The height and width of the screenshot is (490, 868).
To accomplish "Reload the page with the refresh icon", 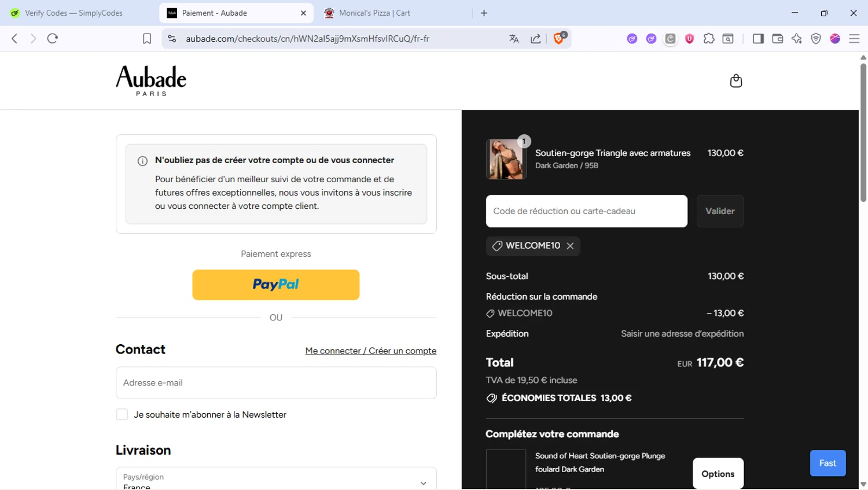I will (x=53, y=39).
